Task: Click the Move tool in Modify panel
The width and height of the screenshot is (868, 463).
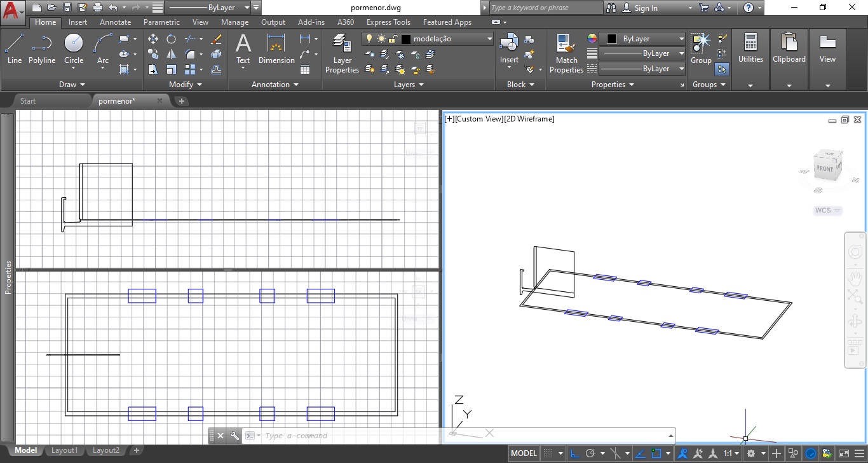Action: click(x=153, y=39)
